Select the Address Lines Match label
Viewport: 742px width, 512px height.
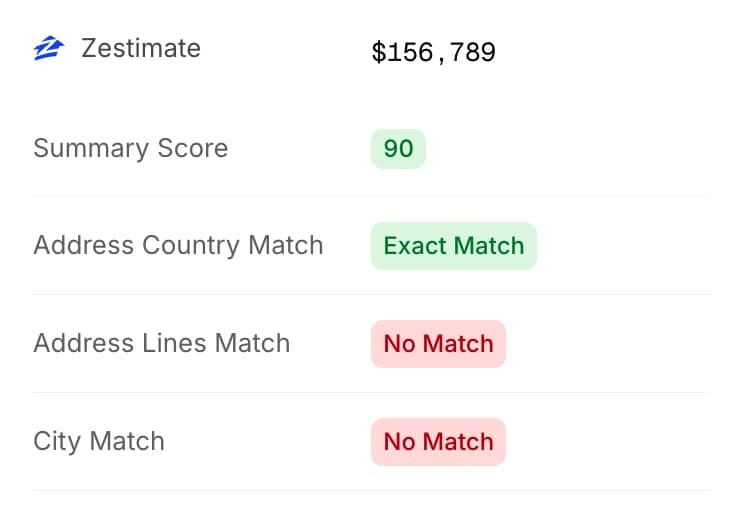[x=162, y=344]
